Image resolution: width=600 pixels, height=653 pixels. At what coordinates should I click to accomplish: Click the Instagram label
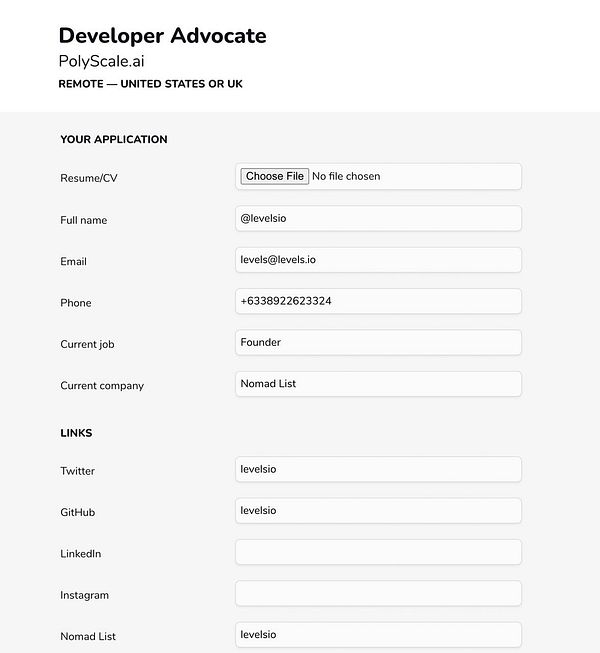pyautogui.click(x=85, y=595)
